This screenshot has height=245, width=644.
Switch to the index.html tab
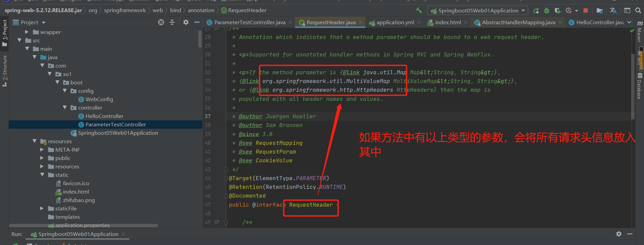[x=448, y=22]
